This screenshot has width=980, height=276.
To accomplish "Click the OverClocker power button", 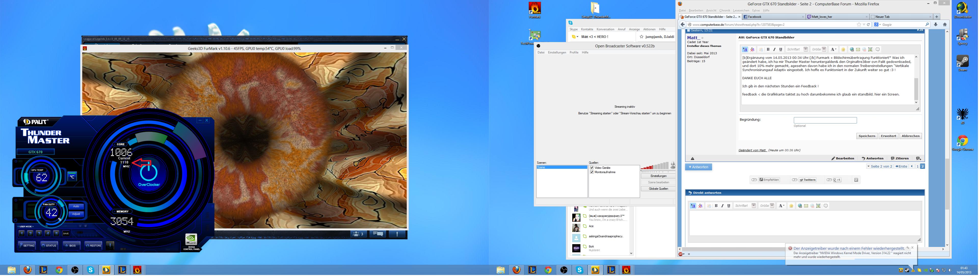I will pyautogui.click(x=148, y=172).
